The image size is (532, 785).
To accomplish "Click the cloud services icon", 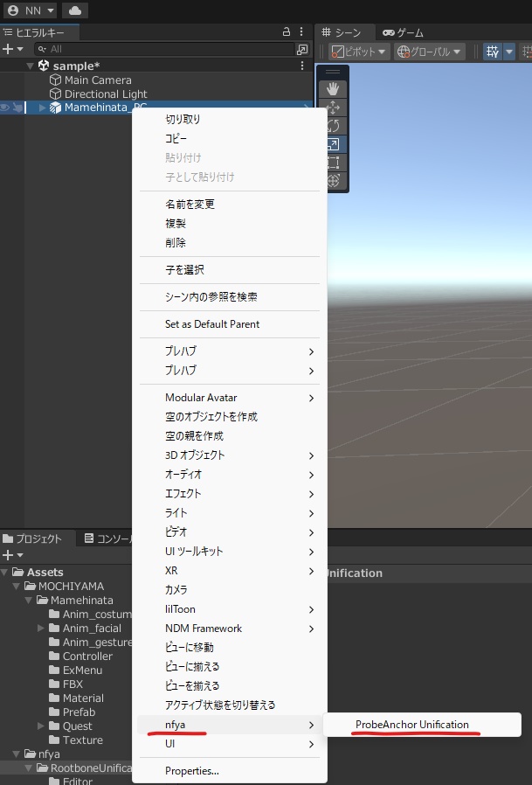I will pyautogui.click(x=75, y=10).
